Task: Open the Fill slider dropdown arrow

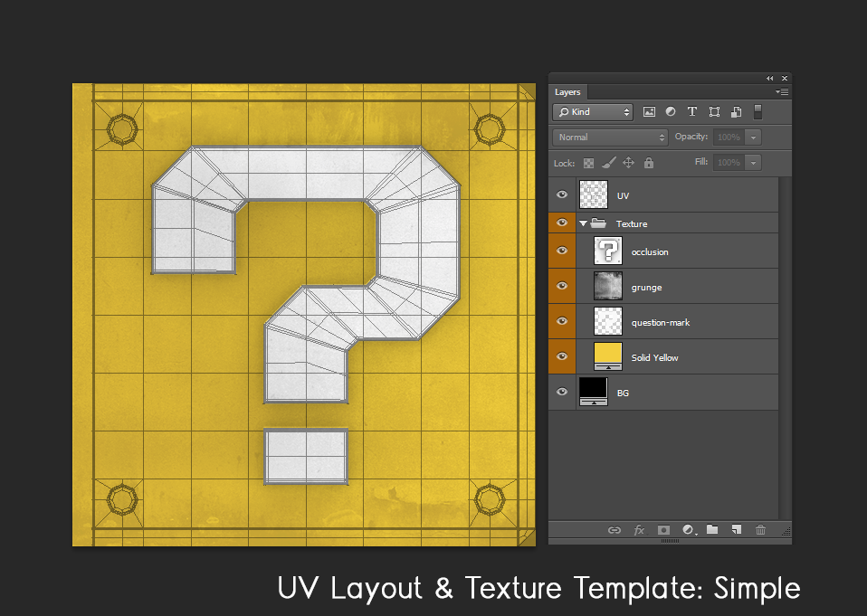Action: tap(753, 163)
